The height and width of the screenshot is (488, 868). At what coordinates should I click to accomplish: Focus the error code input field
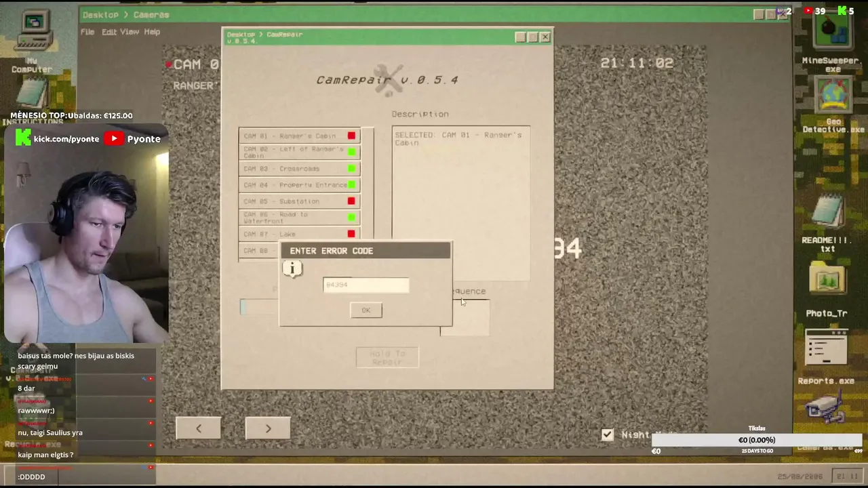pos(366,285)
